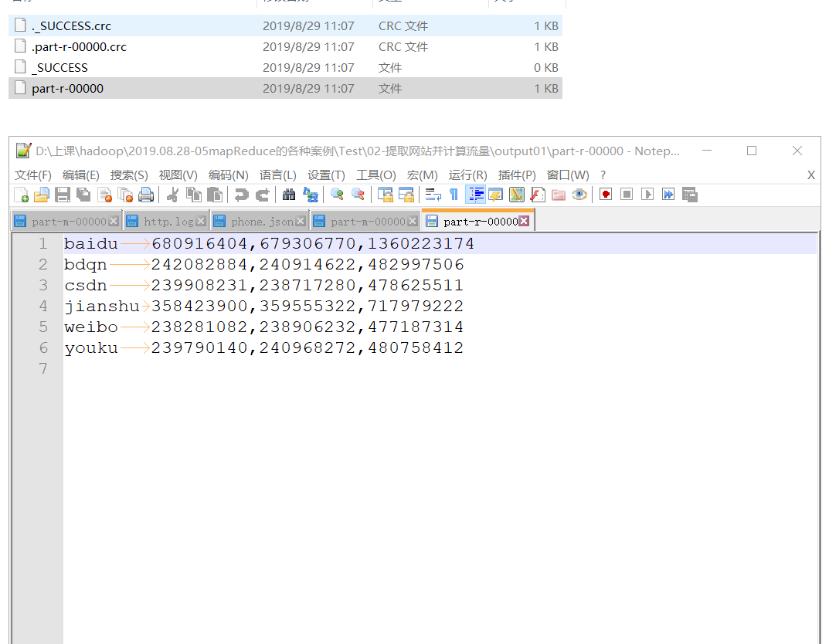Screen dimensions: 829x644
Task: Select .part-r-00000.crc file in explorer
Action: (x=286, y=46)
